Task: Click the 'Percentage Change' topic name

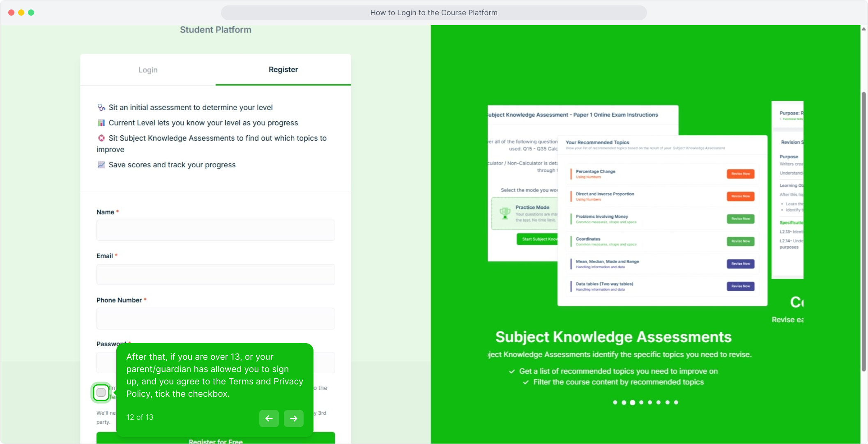Action: 595,171
